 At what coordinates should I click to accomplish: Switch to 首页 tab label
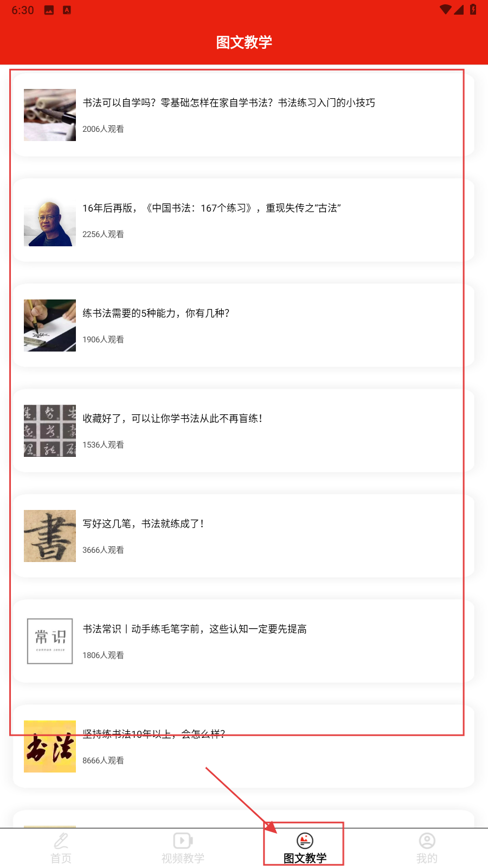pos(61,858)
